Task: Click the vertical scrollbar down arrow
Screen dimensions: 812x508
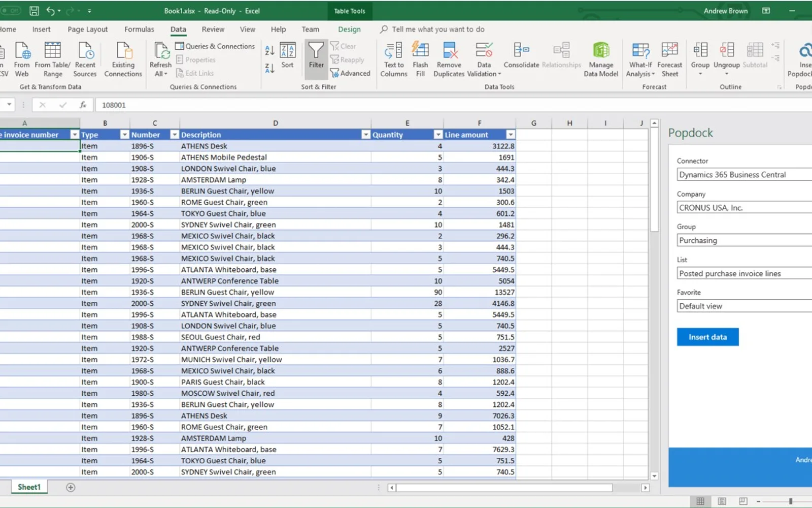Action: 654,476
